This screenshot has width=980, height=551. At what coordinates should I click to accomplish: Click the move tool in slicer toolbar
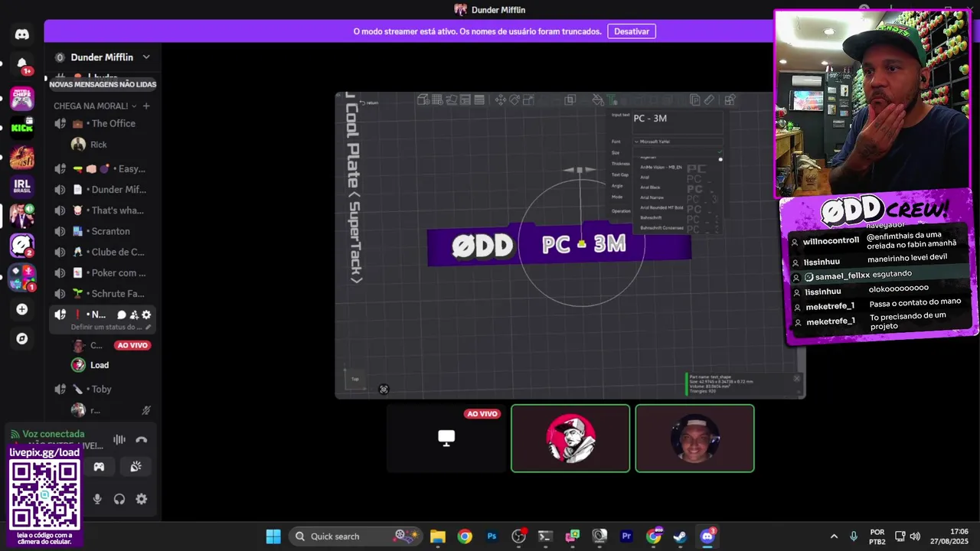point(500,99)
